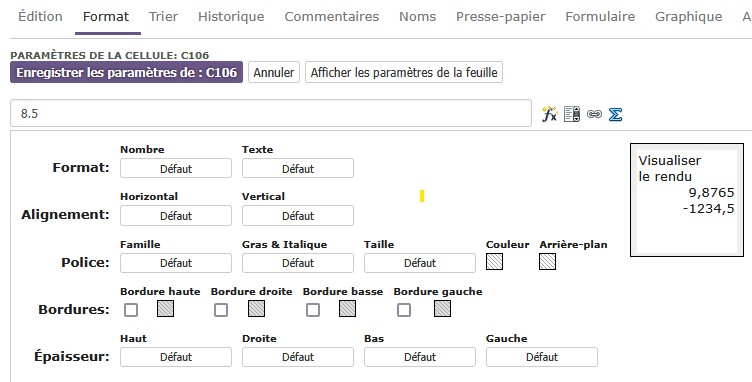Open the Arrière-plan color swatch
Image resolution: width=752 pixels, height=382 pixels.
coord(548,262)
